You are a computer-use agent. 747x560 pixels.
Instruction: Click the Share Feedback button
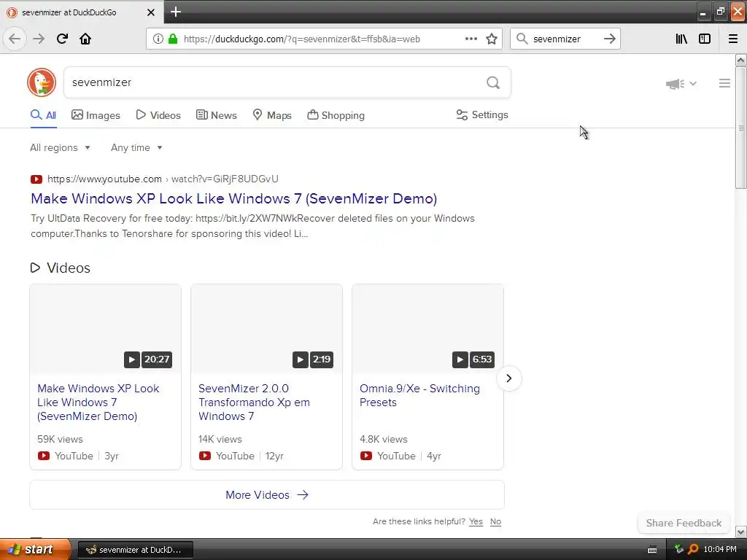pyautogui.click(x=684, y=523)
